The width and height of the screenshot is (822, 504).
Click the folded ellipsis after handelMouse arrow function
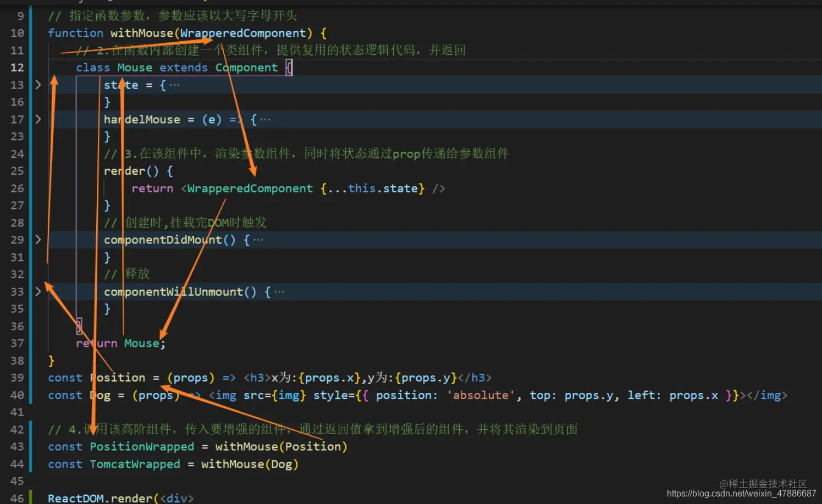pyautogui.click(x=265, y=119)
